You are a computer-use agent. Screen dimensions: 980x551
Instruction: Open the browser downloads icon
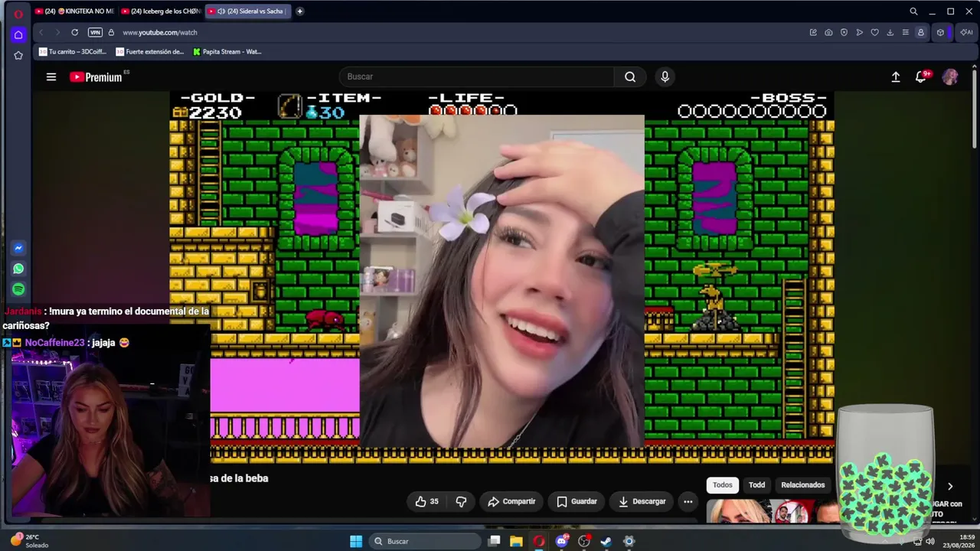(x=890, y=32)
